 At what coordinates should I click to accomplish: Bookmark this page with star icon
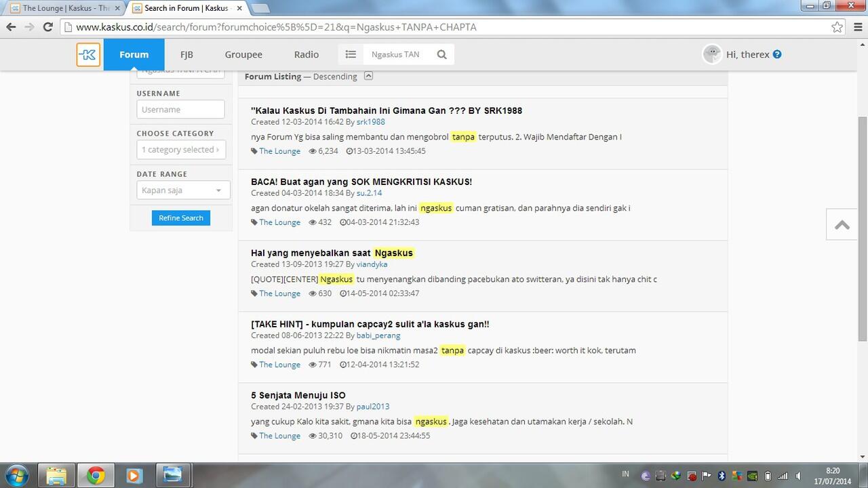click(x=837, y=27)
